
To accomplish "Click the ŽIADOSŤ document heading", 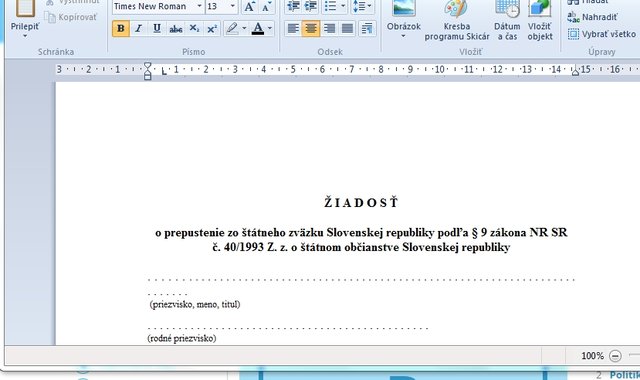I will (361, 202).
